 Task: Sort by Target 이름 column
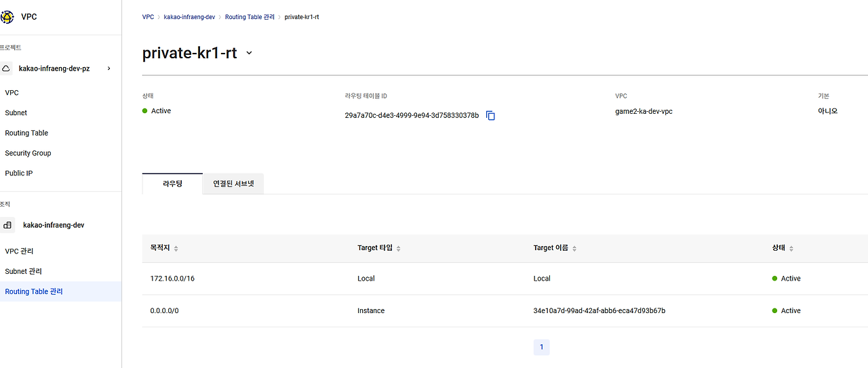pos(574,249)
